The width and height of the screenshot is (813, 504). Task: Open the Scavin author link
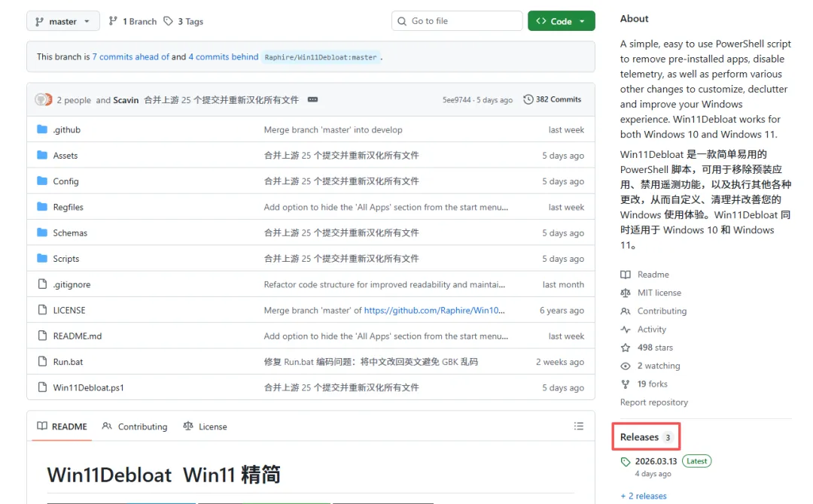tap(126, 100)
